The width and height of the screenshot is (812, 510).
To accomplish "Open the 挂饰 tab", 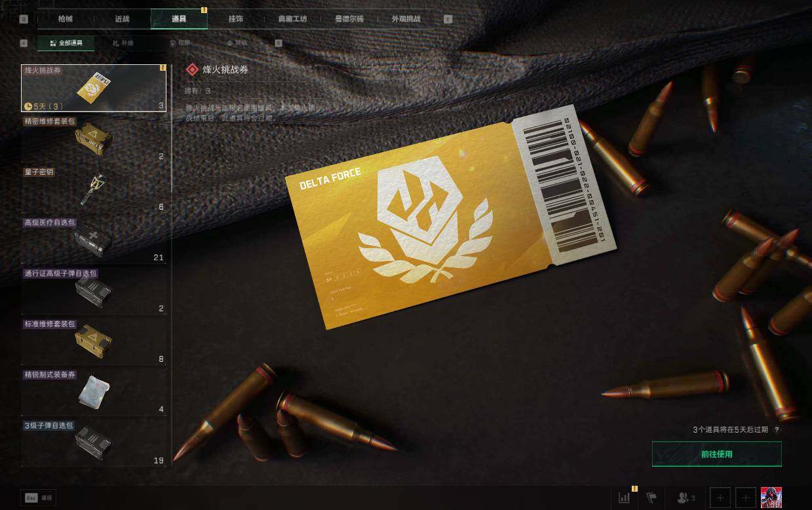I will [235, 19].
